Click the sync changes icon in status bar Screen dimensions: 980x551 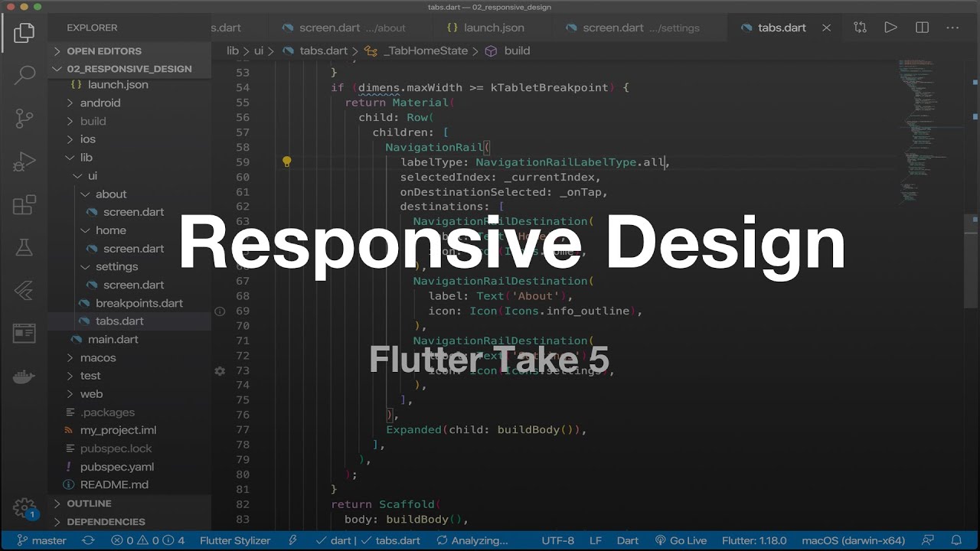tap(88, 540)
